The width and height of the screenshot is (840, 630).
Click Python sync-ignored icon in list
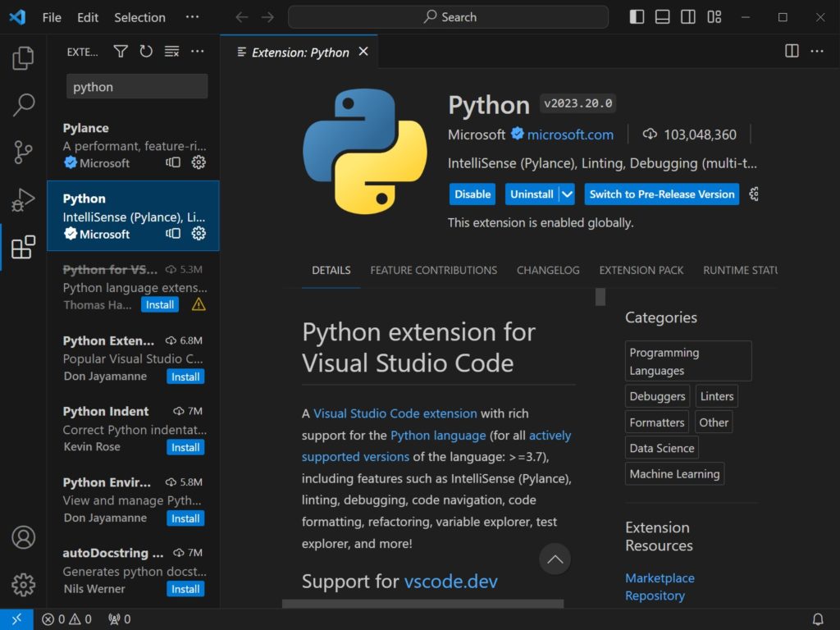click(173, 234)
